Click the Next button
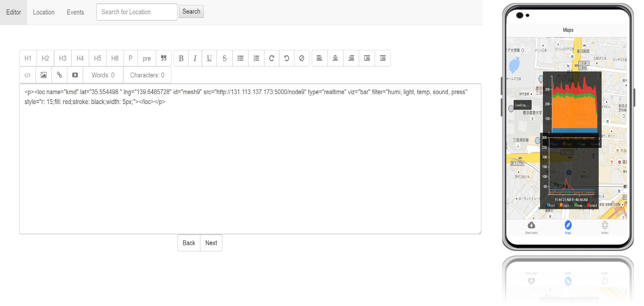The height and width of the screenshot is (306, 644). (x=211, y=243)
